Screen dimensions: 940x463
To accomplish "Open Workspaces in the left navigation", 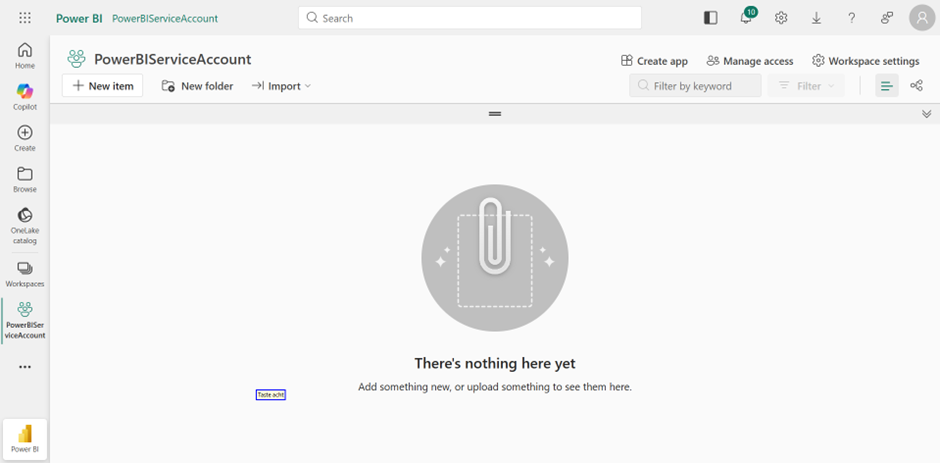I will click(25, 274).
